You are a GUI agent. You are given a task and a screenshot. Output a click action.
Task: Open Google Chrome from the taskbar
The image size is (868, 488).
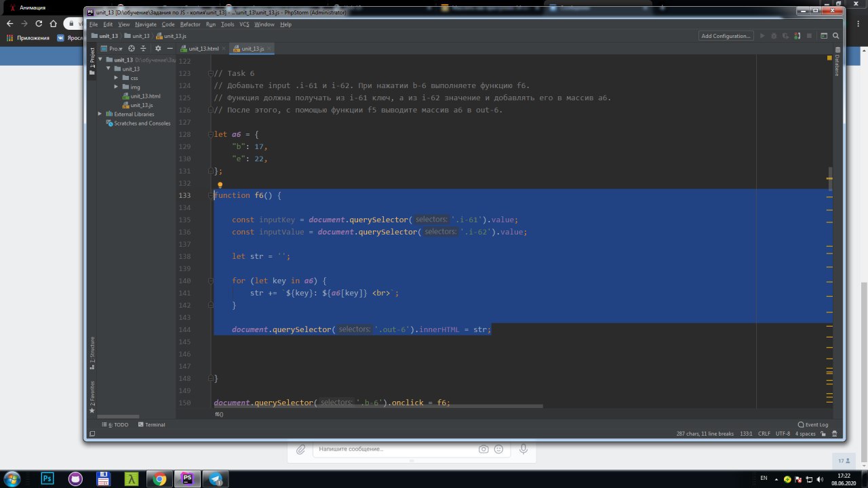point(160,479)
